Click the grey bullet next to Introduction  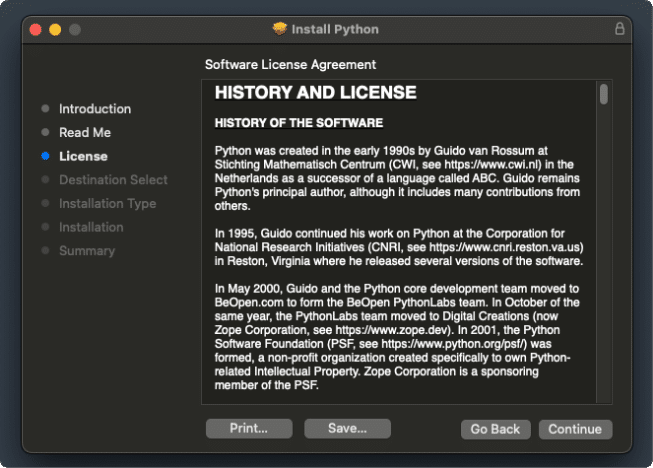point(45,109)
